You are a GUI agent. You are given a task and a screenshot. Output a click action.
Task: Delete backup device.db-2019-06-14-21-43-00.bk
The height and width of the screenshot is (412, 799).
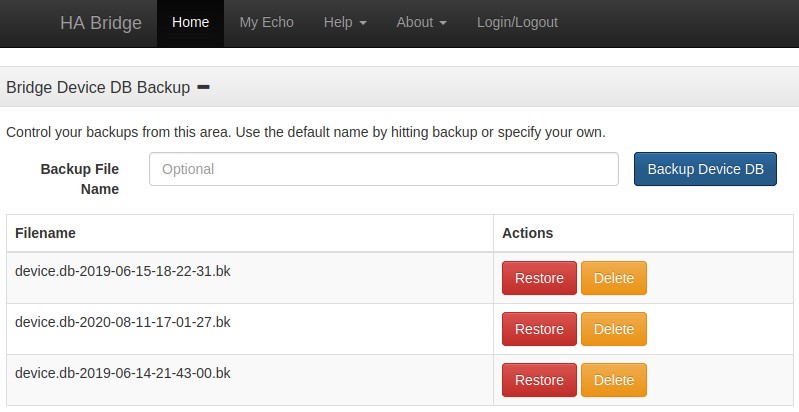(x=613, y=380)
